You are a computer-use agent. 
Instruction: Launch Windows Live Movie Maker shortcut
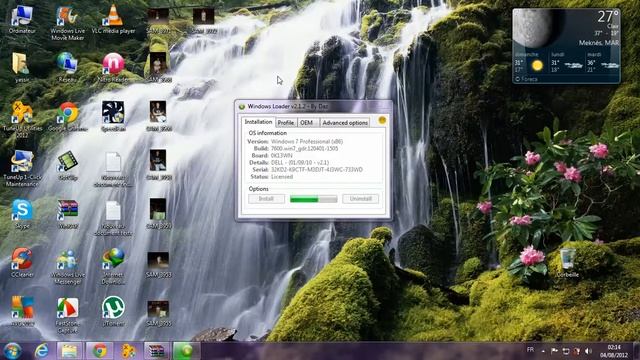68,23
